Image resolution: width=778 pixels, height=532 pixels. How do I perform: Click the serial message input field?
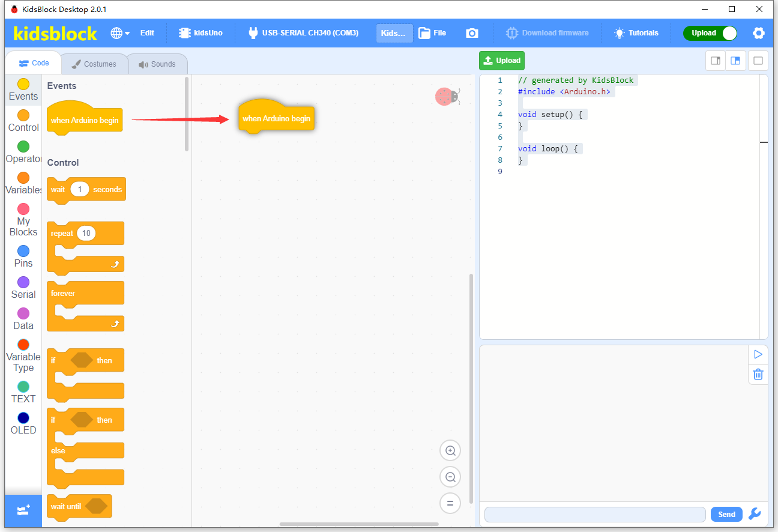(x=595, y=515)
